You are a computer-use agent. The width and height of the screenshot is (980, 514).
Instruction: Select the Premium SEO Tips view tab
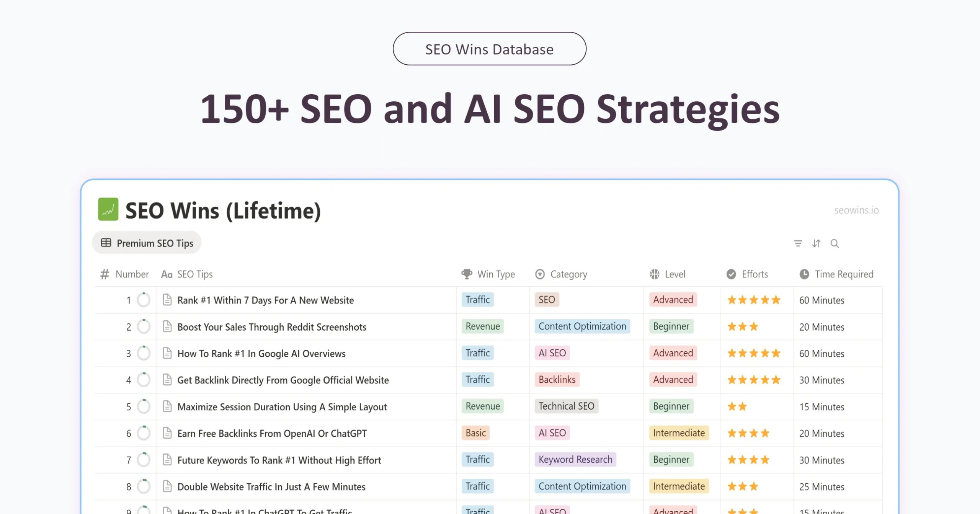[x=147, y=243]
